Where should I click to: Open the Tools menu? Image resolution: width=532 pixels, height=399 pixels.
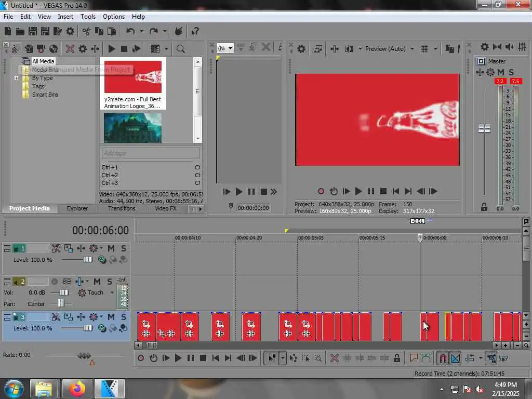click(x=88, y=17)
